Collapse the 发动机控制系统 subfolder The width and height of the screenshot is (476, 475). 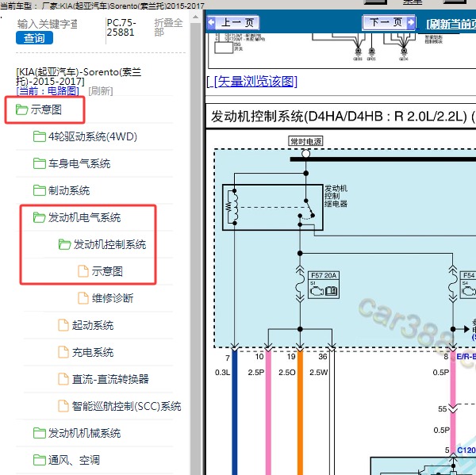pos(110,244)
